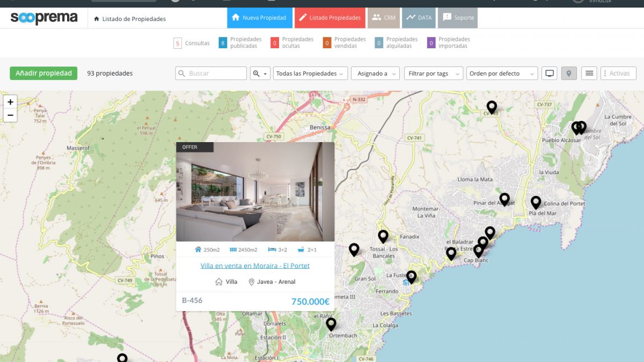644x362 pixels.
Task: Select map pin near CV-743 road
Action: pos(492,107)
